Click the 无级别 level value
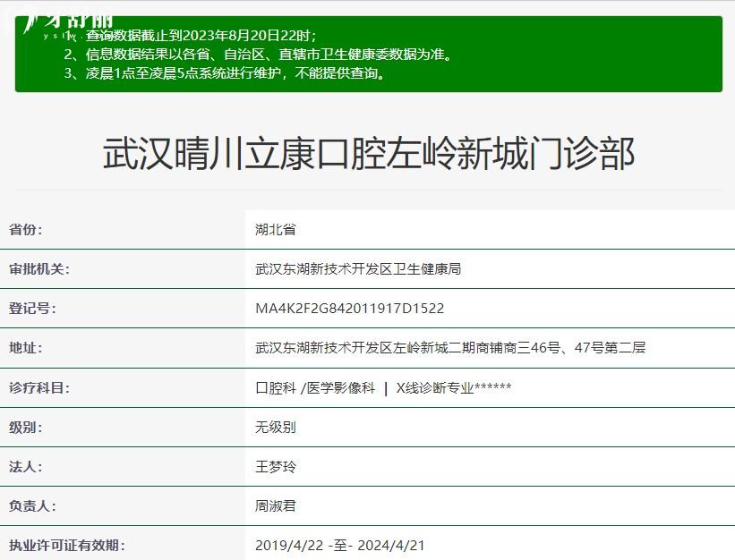The height and width of the screenshot is (560, 735). tap(276, 427)
